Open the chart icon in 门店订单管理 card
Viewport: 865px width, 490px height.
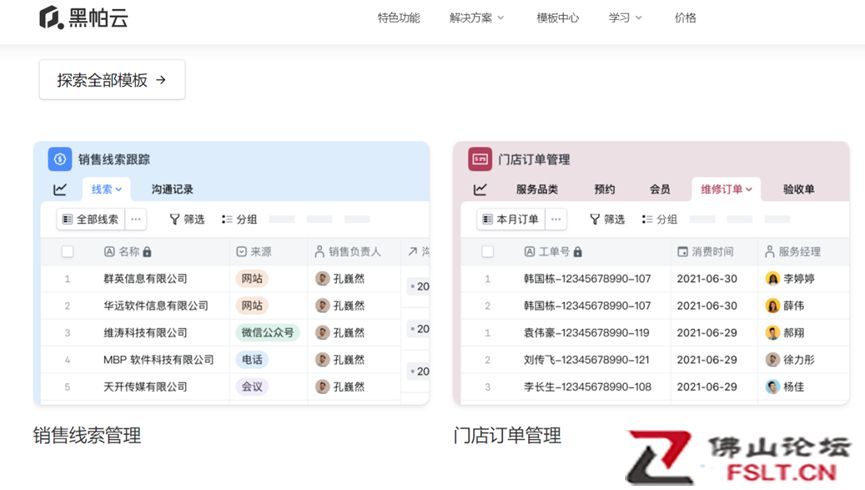coord(480,189)
